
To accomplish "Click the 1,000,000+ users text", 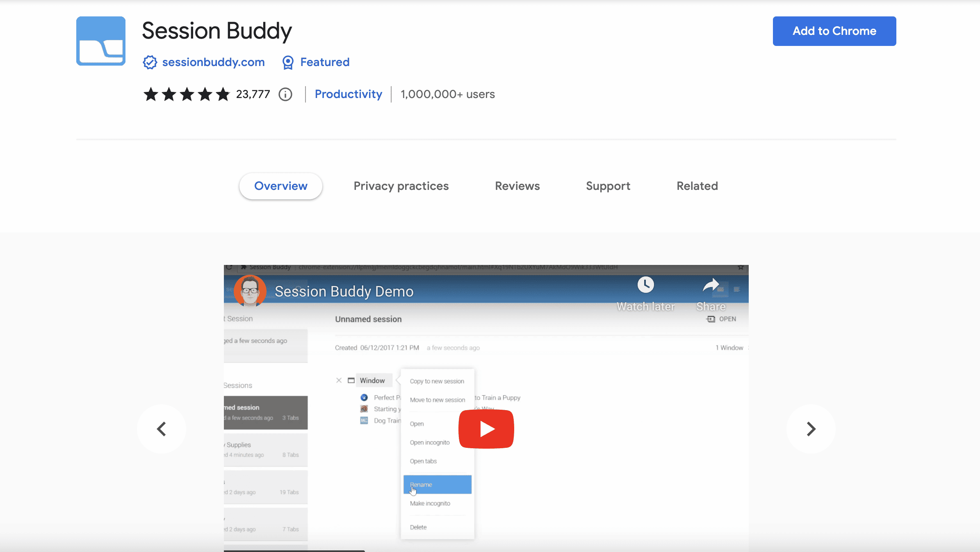I will tap(448, 94).
